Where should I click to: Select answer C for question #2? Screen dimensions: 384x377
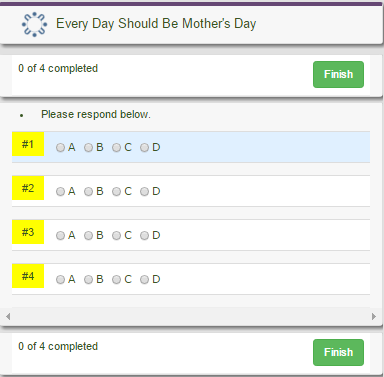pos(116,192)
